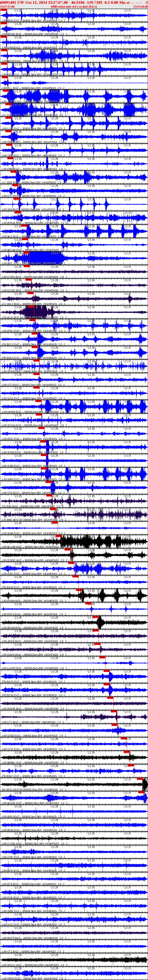The width and height of the screenshot is (148, 980).
Task: Select the UW OCP EHZ trace label
Action: click(x=34, y=749)
